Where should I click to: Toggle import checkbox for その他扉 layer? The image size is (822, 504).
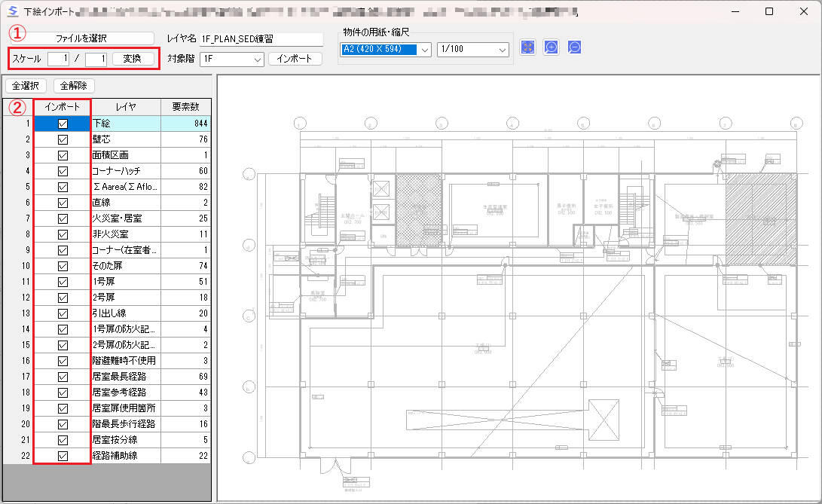coord(63,266)
